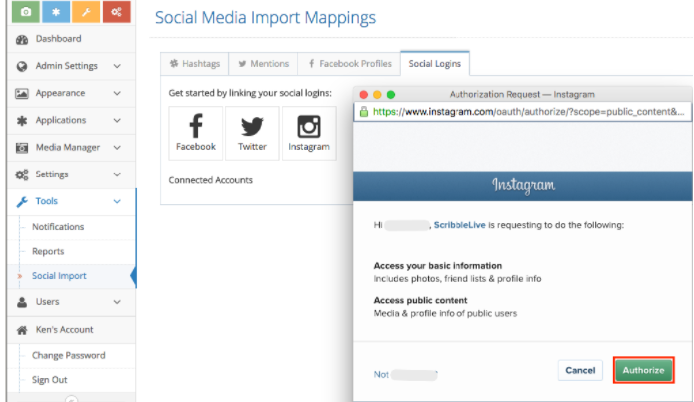The height and width of the screenshot is (402, 694).
Task: Click the Instagram logo header
Action: 523,185
